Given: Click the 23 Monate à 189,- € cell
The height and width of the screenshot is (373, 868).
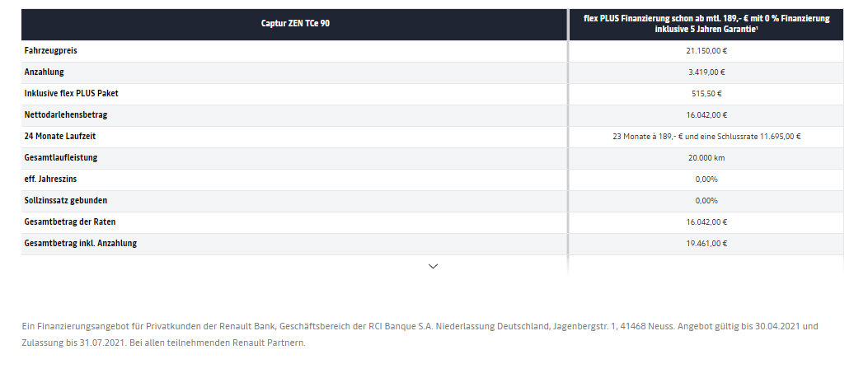Looking at the screenshot, I should 706,137.
